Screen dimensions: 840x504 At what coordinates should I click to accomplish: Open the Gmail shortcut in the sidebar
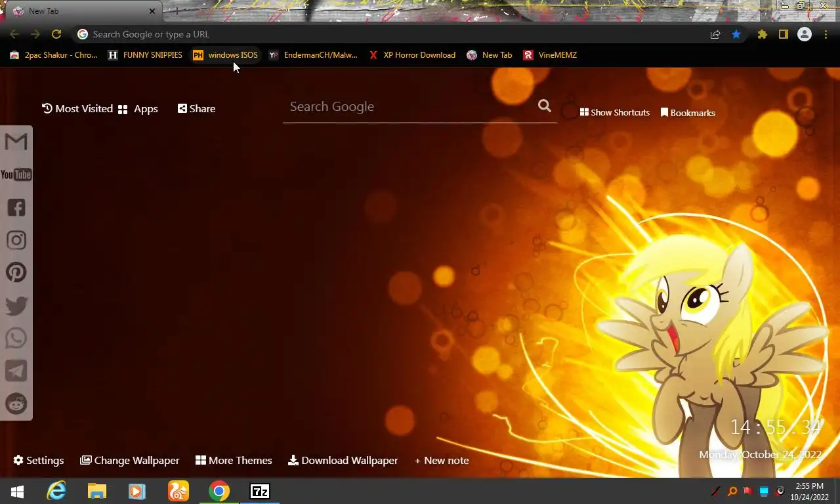[x=16, y=142]
